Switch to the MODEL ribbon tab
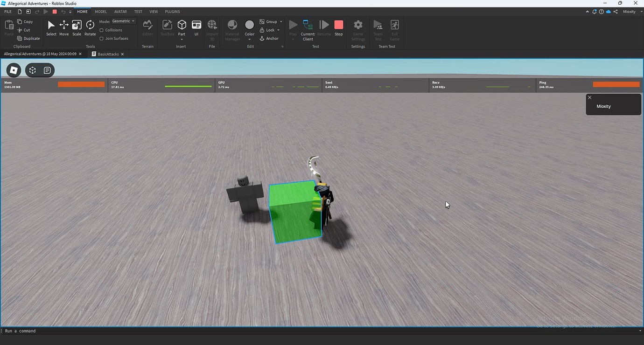Viewport: 644px width, 345px height. [100, 11]
